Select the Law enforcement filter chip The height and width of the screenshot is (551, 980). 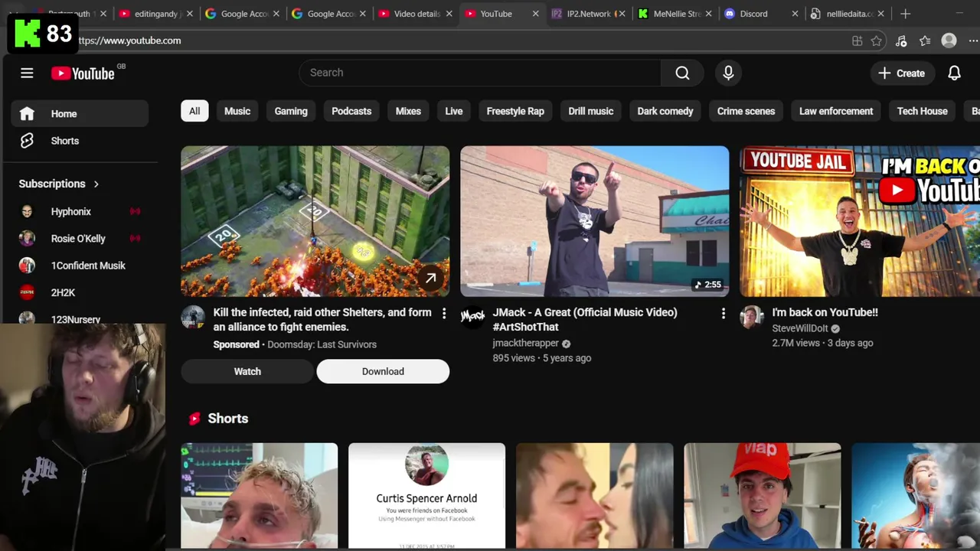836,111
